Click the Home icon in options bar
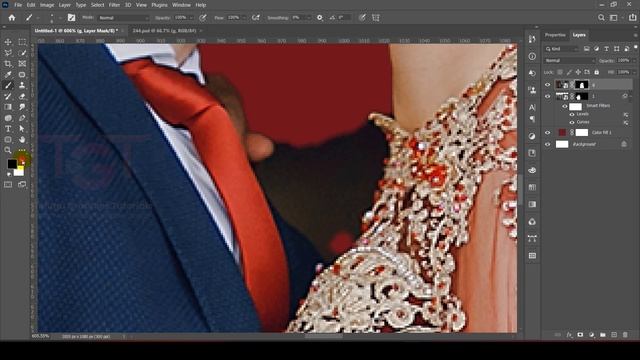This screenshot has width=640, height=360. click(12, 18)
